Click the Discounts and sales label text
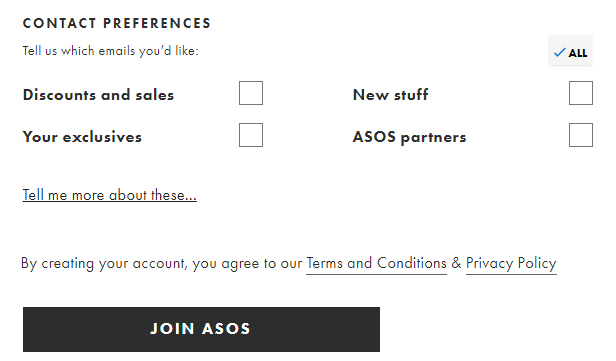Image resolution: width=616 pixels, height=361 pixels. (x=98, y=95)
